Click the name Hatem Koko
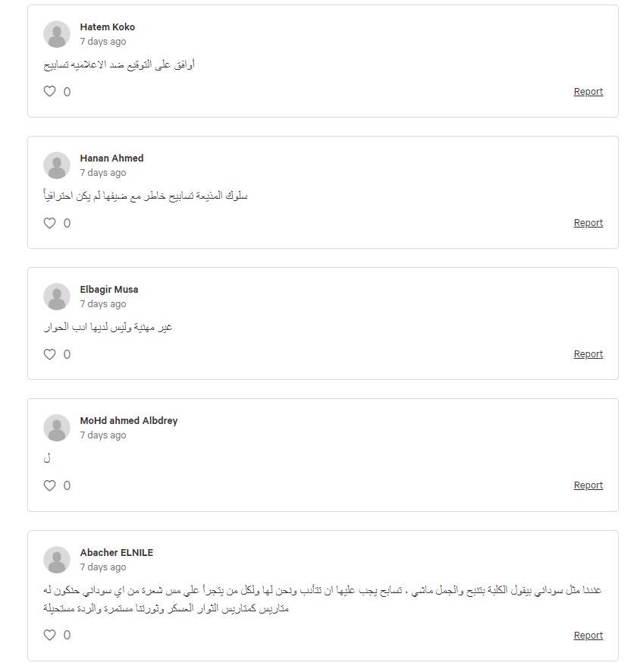This screenshot has height=672, width=640. pyautogui.click(x=108, y=27)
